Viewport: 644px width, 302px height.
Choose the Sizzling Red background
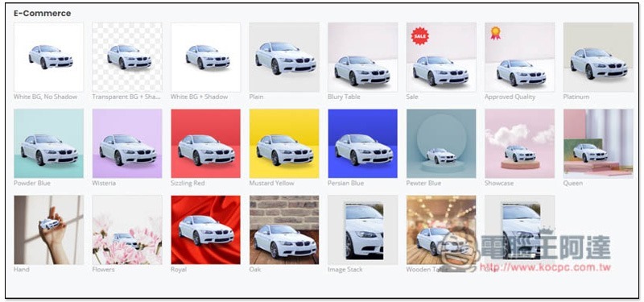pyautogui.click(x=205, y=143)
